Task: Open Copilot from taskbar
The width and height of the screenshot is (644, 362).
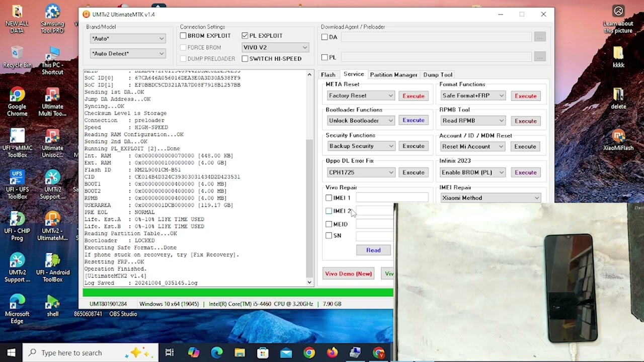Action: coord(194,352)
